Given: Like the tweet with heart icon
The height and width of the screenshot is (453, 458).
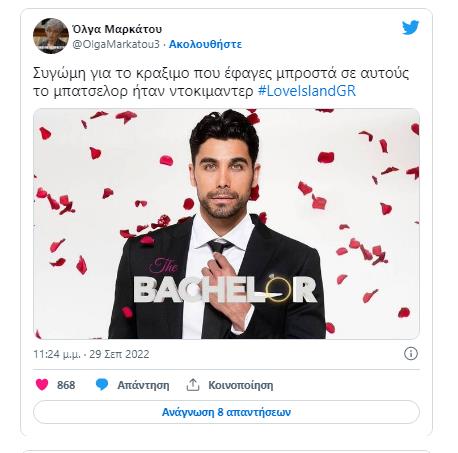Looking at the screenshot, I should [42, 385].
